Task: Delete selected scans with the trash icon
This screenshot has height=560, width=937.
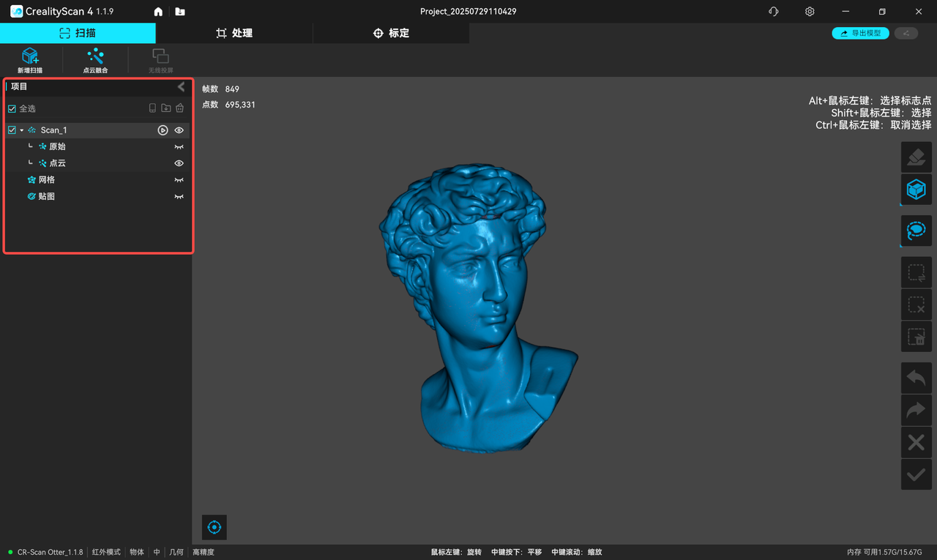Action: [179, 108]
